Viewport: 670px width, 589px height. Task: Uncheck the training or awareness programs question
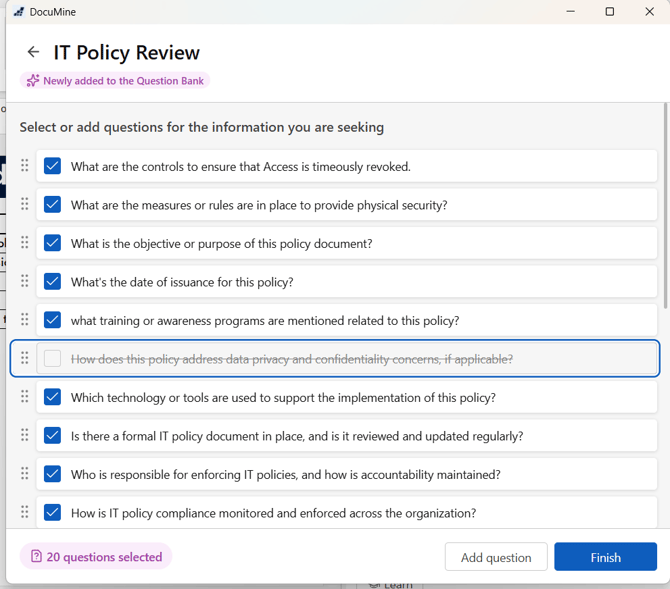[53, 320]
